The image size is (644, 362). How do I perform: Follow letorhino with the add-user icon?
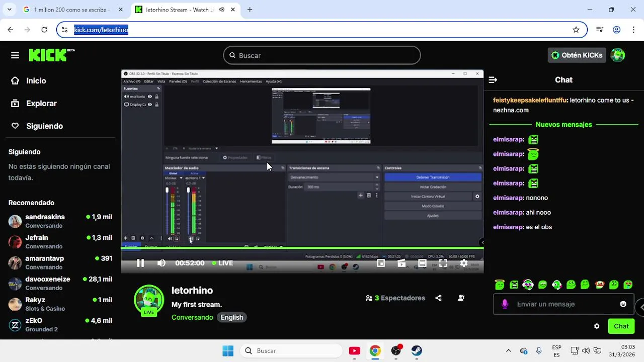click(x=461, y=298)
